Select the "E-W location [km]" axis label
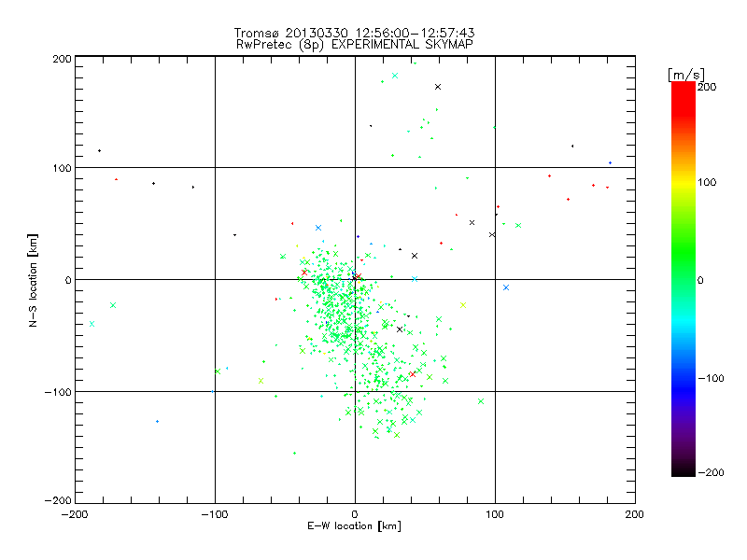 coord(354,525)
